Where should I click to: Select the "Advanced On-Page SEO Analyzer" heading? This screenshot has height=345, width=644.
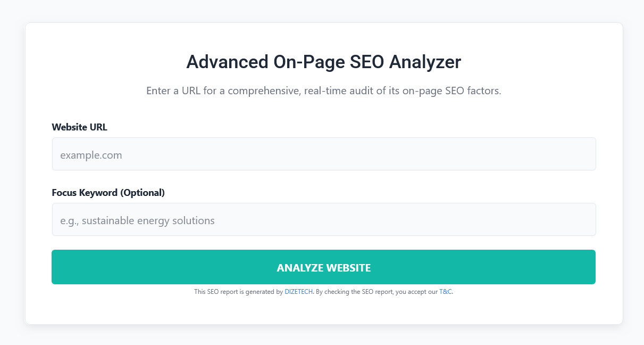(x=323, y=62)
